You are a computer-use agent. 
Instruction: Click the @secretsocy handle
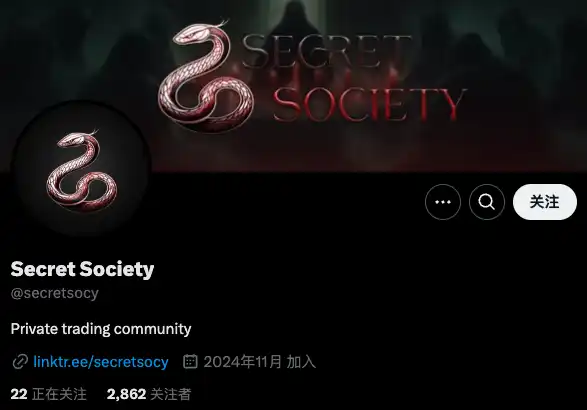[55, 293]
